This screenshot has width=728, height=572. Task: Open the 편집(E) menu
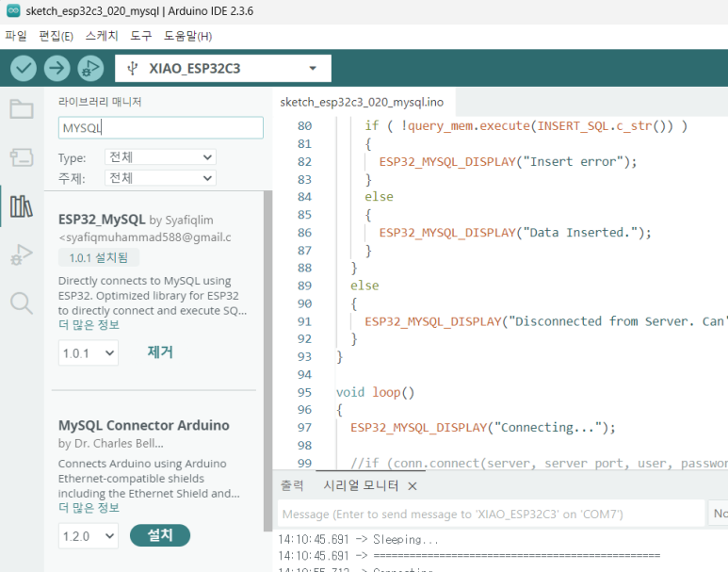click(57, 36)
